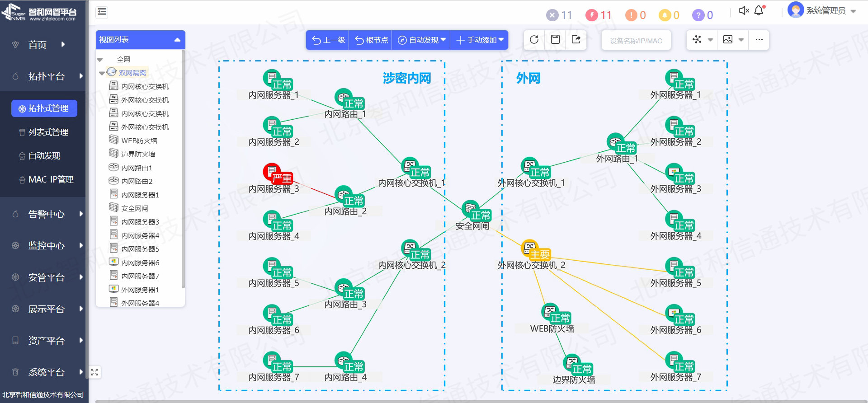The image size is (868, 403).
Task: Click the 上一级 button
Action: (x=328, y=40)
